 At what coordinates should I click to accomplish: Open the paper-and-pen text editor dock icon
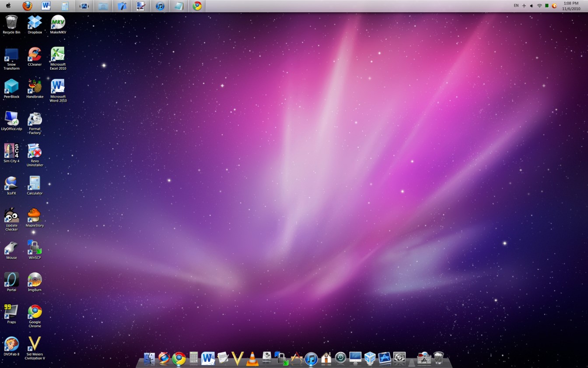pyautogui.click(x=223, y=358)
